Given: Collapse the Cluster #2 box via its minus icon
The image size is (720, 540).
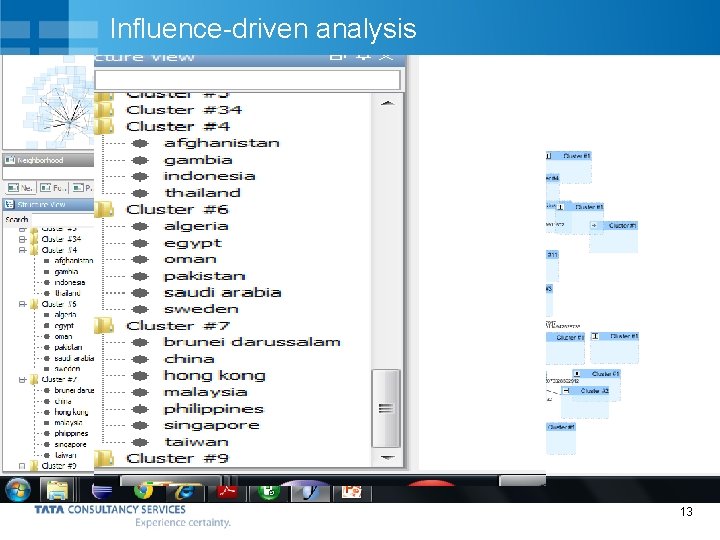Looking at the screenshot, I should click(567, 391).
